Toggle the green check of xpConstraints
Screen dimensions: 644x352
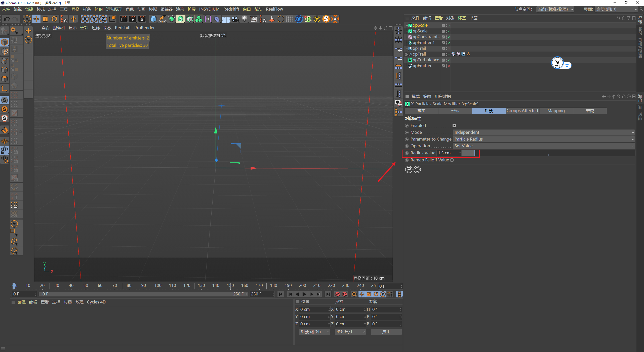449,37
